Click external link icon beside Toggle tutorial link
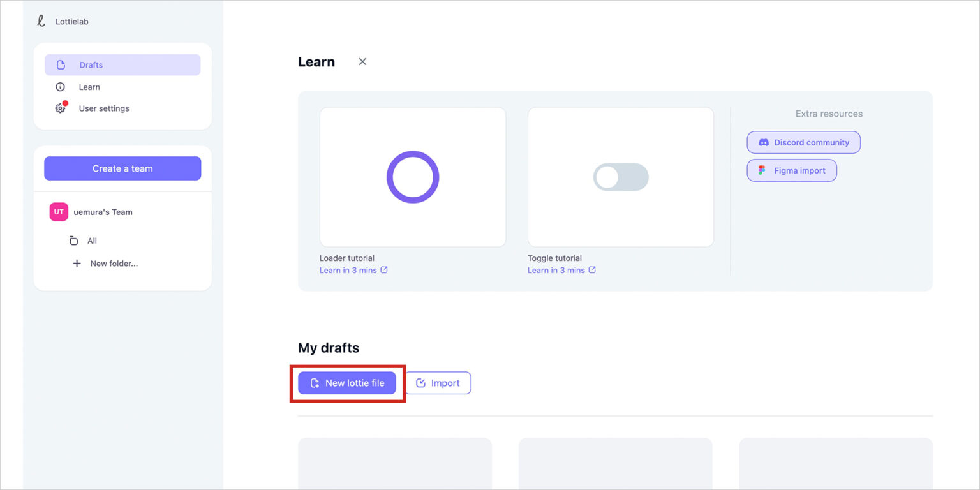The width and height of the screenshot is (980, 490). coord(592,270)
